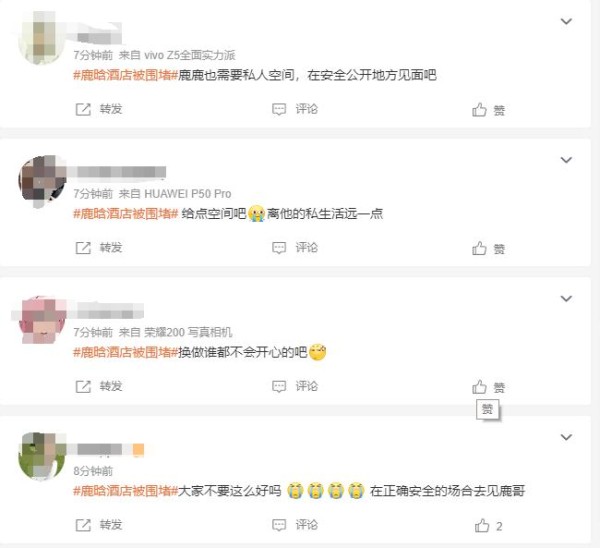600x548 pixels.
Task: Expand options chevron on vivo Z5 post
Action: [x=566, y=21]
